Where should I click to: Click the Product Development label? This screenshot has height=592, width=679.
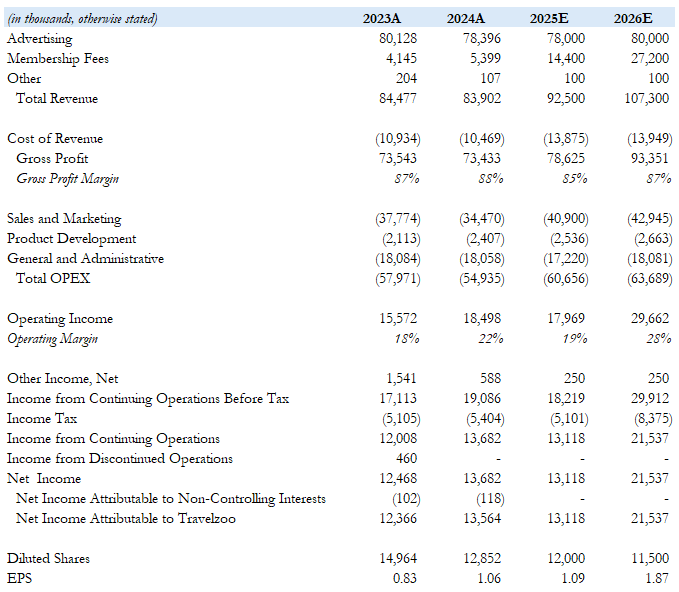71,239
